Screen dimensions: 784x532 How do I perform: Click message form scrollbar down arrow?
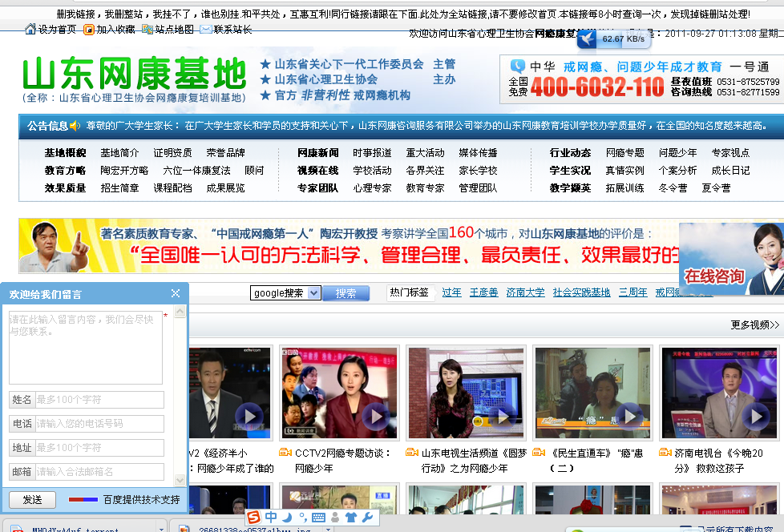180,480
